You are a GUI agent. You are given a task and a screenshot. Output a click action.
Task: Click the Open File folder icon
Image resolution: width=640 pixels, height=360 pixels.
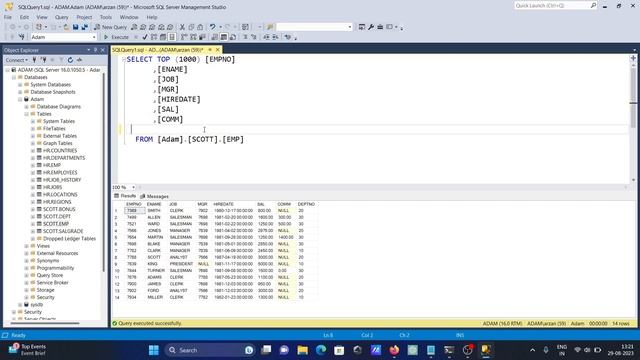click(x=66, y=27)
